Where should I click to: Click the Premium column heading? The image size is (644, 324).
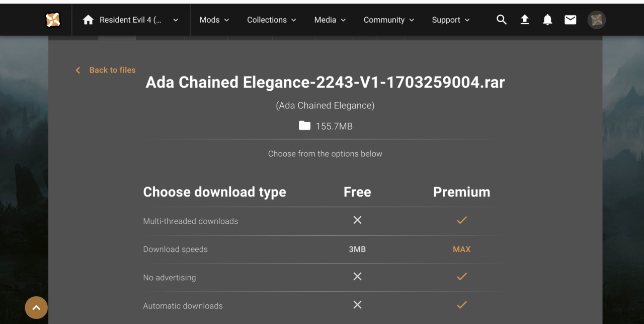461,192
